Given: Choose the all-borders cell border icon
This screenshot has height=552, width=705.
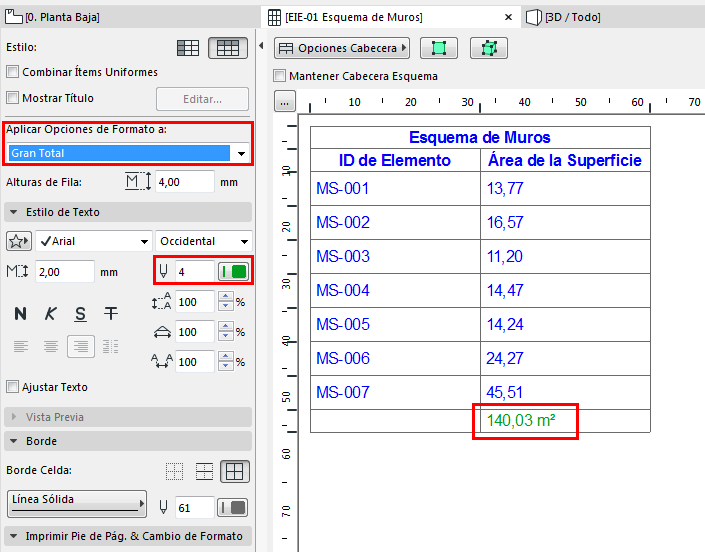Looking at the screenshot, I should (235, 472).
